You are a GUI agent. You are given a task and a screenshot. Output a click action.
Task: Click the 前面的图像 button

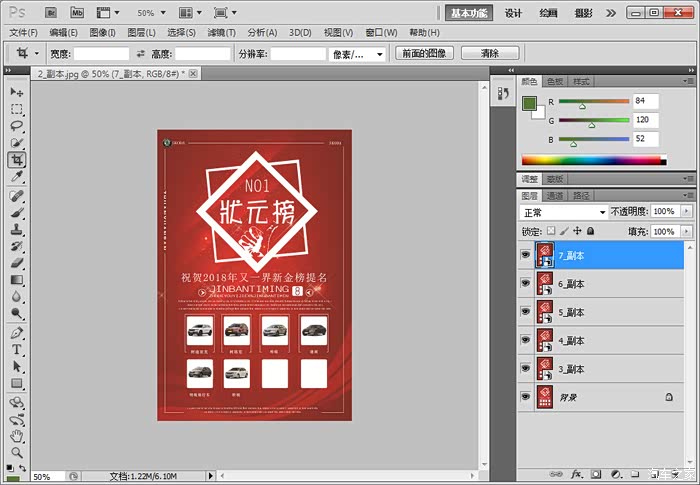coord(423,53)
